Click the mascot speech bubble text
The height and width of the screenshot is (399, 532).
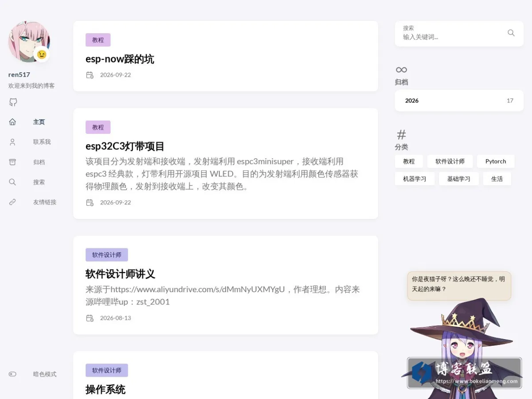click(x=458, y=284)
